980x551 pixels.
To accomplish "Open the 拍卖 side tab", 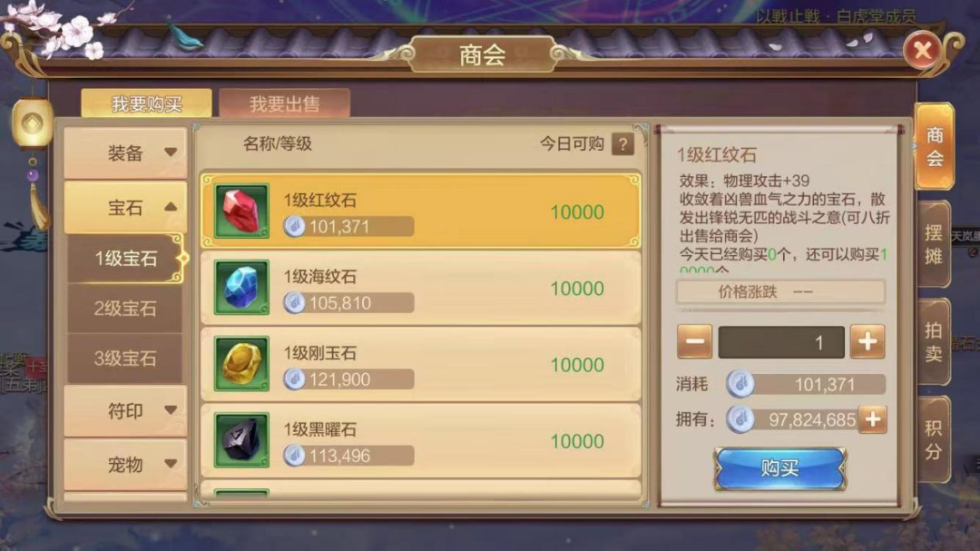I will coord(934,340).
